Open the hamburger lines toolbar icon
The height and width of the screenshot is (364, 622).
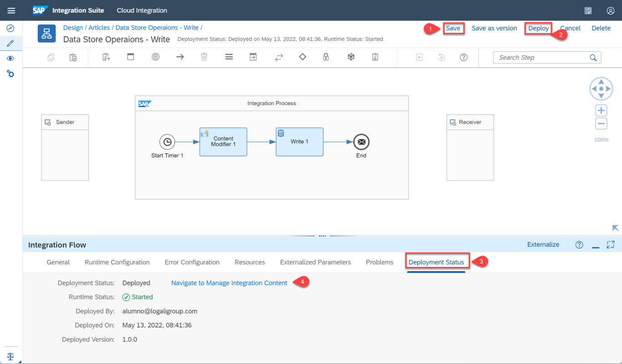coord(229,57)
